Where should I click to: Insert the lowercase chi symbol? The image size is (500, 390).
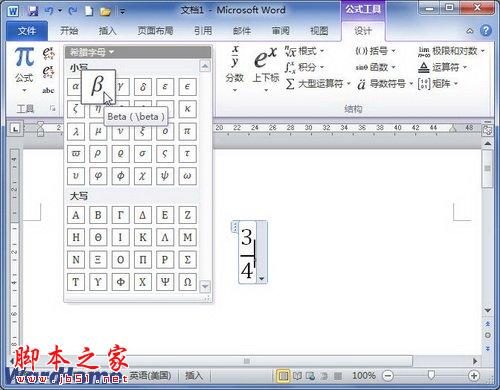[x=143, y=176]
